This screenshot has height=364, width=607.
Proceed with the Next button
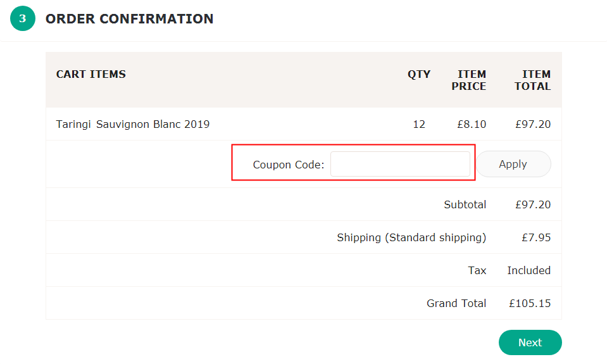tap(530, 342)
